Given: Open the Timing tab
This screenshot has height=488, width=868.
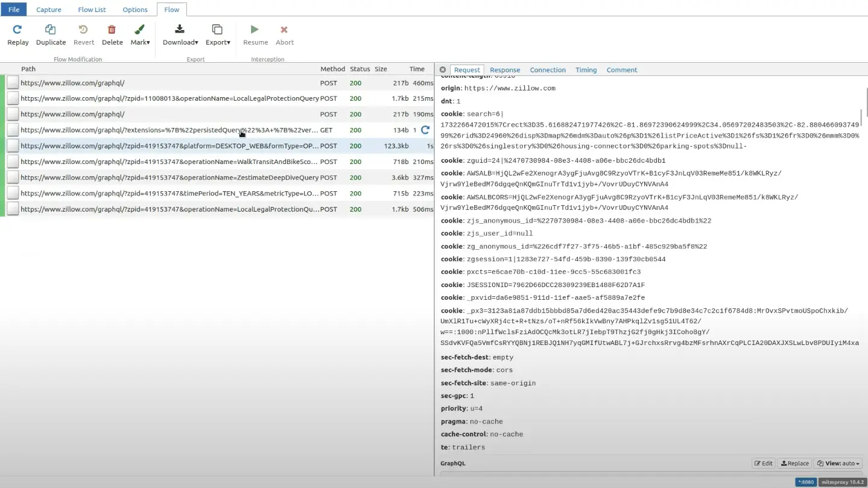Looking at the screenshot, I should coord(586,70).
